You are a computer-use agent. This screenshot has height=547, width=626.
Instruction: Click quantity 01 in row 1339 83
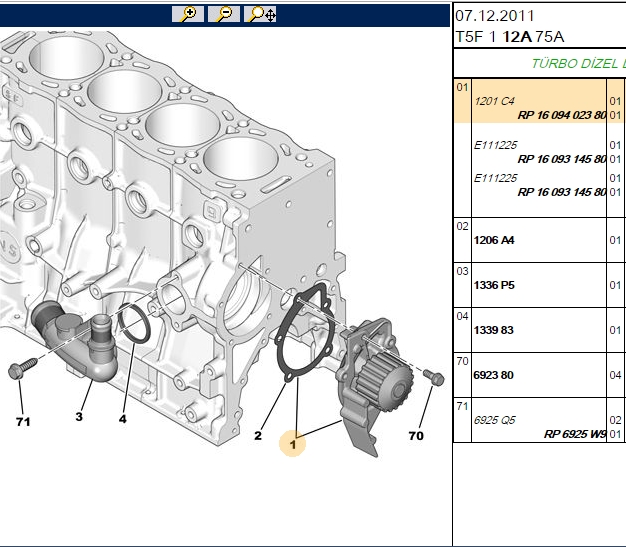(x=615, y=330)
